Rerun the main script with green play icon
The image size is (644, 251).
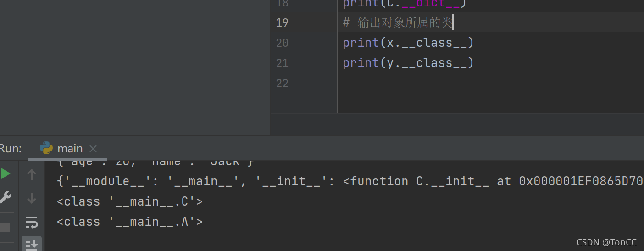[x=6, y=174]
